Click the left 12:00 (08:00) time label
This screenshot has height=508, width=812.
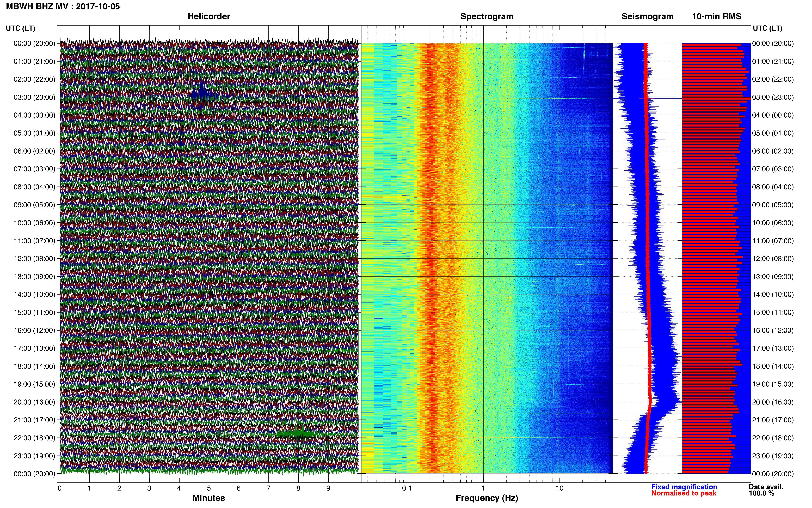tap(34, 259)
